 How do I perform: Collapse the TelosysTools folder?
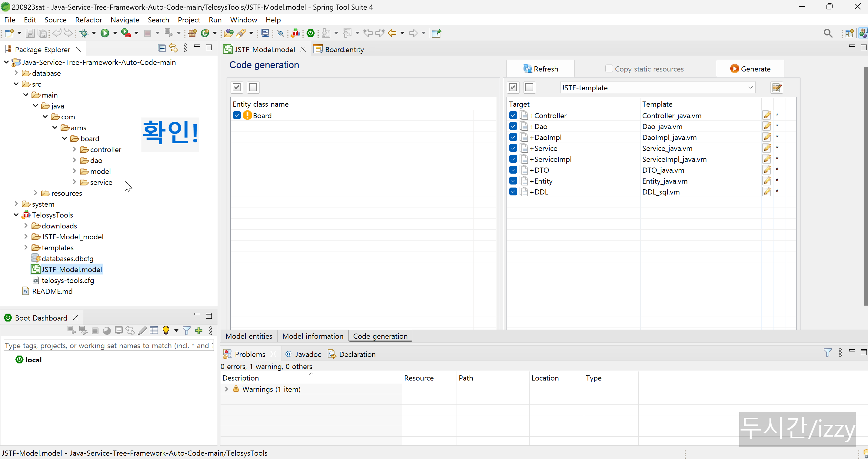[16, 215]
